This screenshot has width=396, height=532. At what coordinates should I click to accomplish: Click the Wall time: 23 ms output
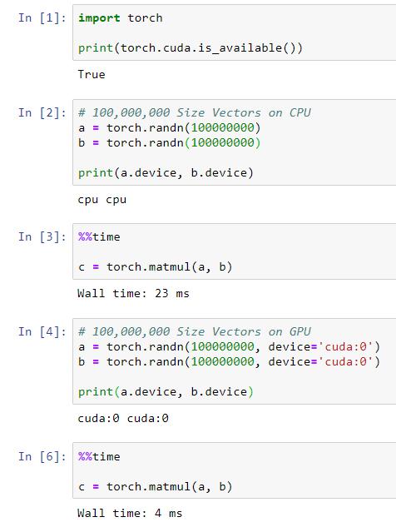133,294
